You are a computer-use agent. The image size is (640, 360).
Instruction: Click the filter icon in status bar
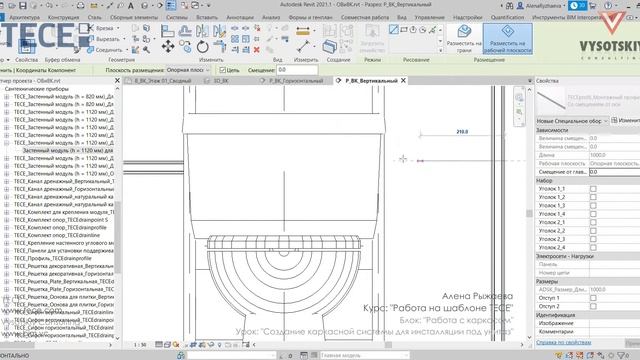621,356
